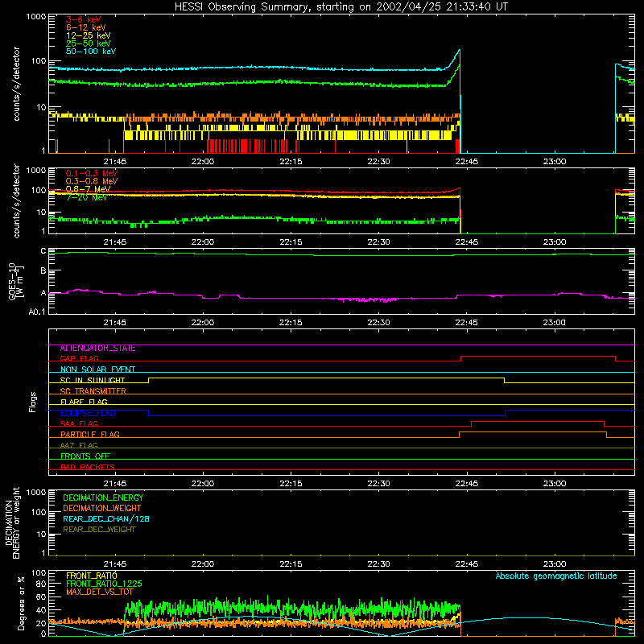The image size is (644, 644).
Task: Click the ATTENUATOR_STATE flag label
Action: (x=97, y=349)
